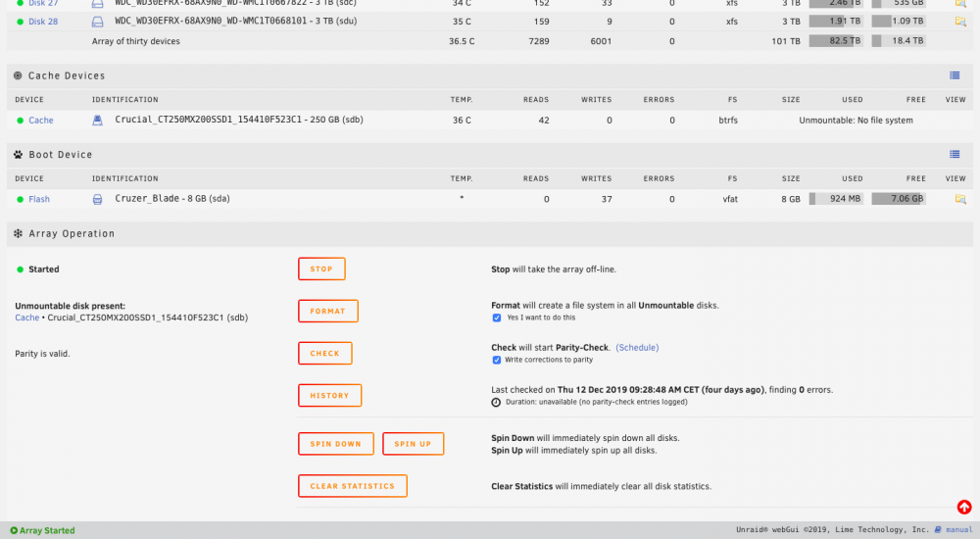Click the array total free 18.4 TB bar

[x=898, y=40]
